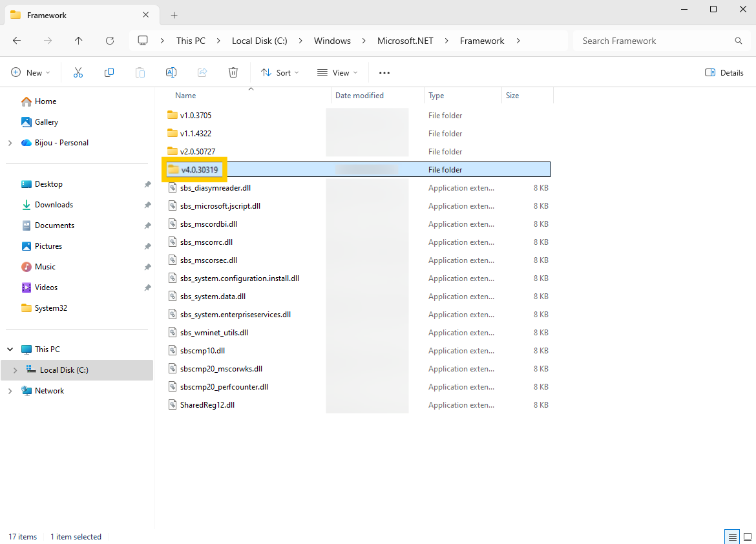Click Microsoft.NET breadcrumb
756x544 pixels.
click(405, 41)
